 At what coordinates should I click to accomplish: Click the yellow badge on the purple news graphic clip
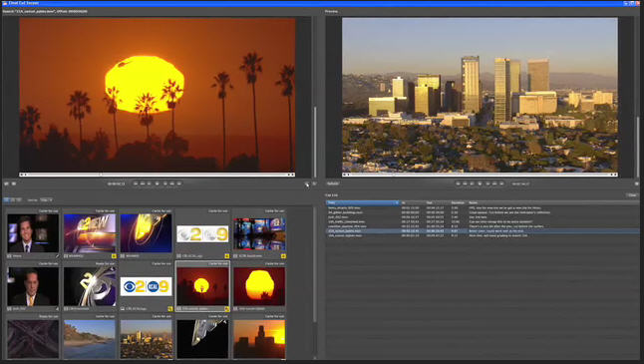point(114,256)
